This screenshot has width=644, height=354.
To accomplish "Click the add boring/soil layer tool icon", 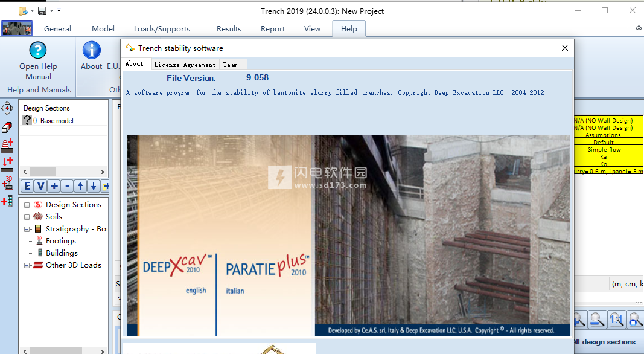I will click(7, 146).
